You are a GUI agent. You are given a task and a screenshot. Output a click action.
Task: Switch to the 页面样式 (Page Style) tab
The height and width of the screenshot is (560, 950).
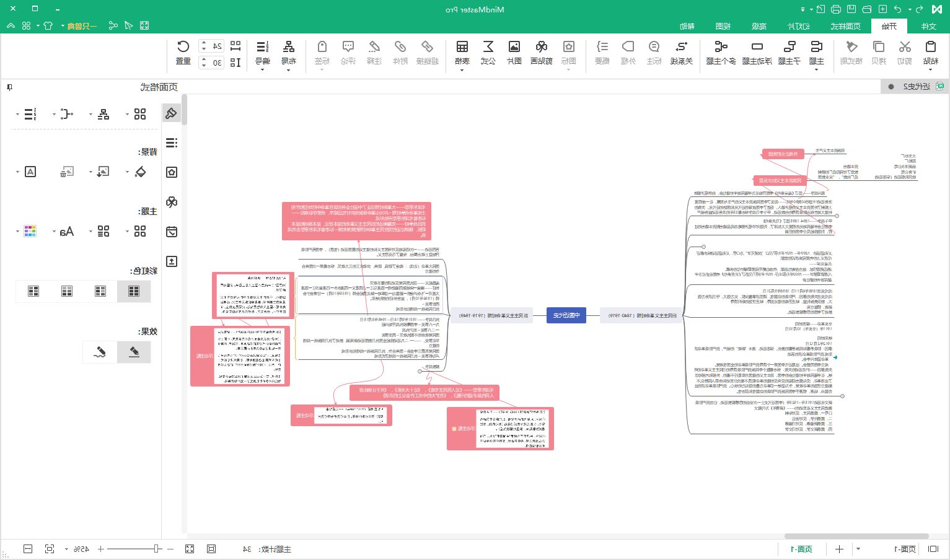[845, 26]
